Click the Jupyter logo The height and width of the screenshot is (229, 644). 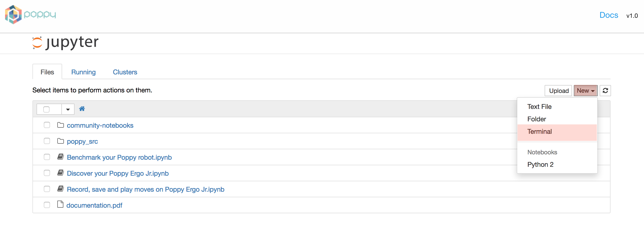pyautogui.click(x=65, y=42)
